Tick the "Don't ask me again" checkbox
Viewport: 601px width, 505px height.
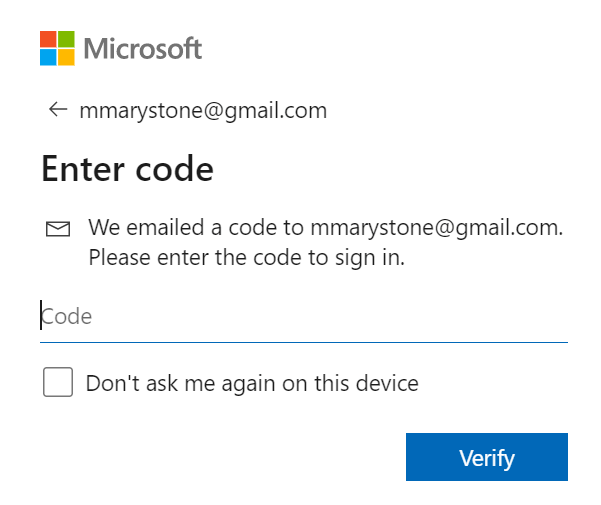click(x=58, y=382)
